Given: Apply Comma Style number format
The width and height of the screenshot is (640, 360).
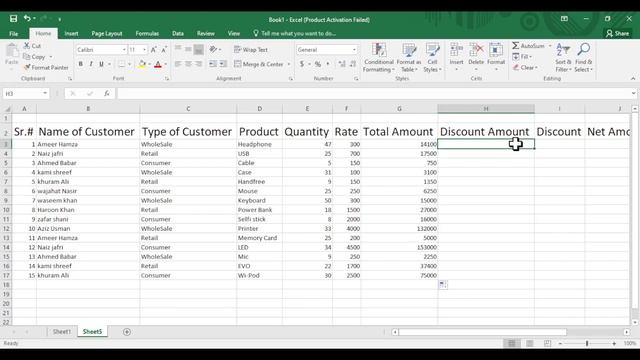Looking at the screenshot, I should tap(327, 64).
